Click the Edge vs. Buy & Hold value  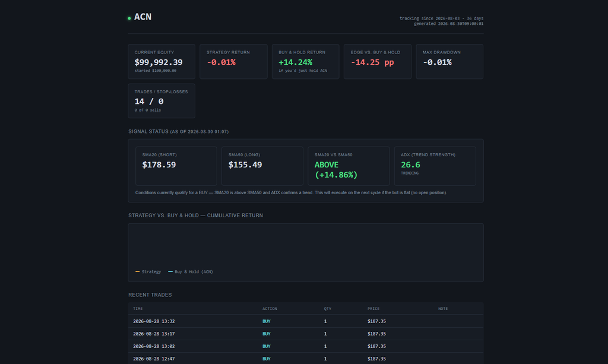[x=372, y=62]
